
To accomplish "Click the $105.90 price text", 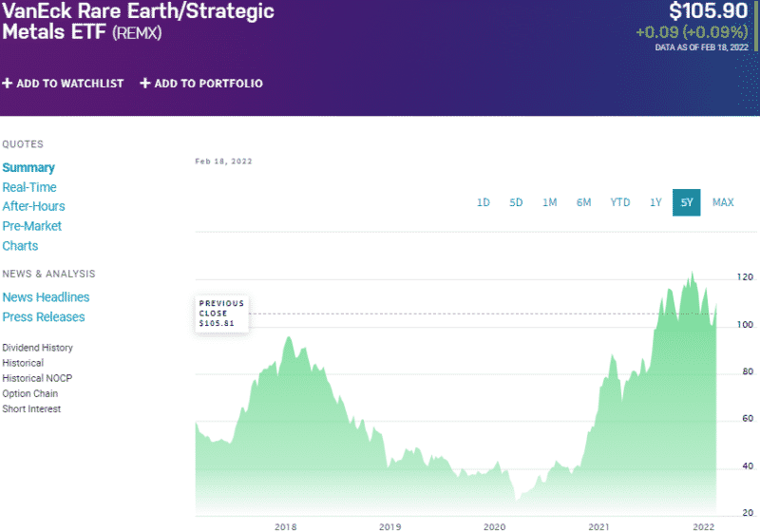I will click(x=708, y=11).
